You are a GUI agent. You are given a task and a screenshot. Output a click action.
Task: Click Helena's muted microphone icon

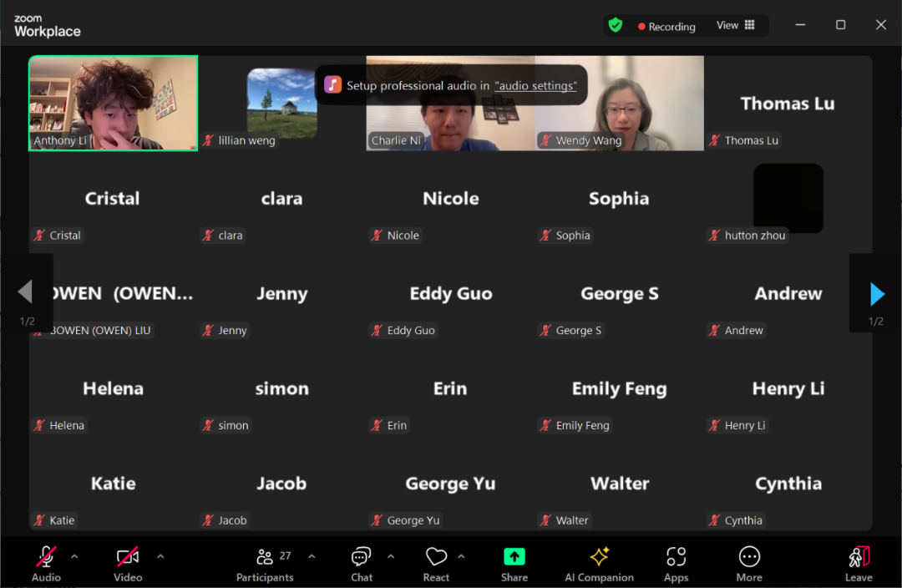click(x=39, y=425)
